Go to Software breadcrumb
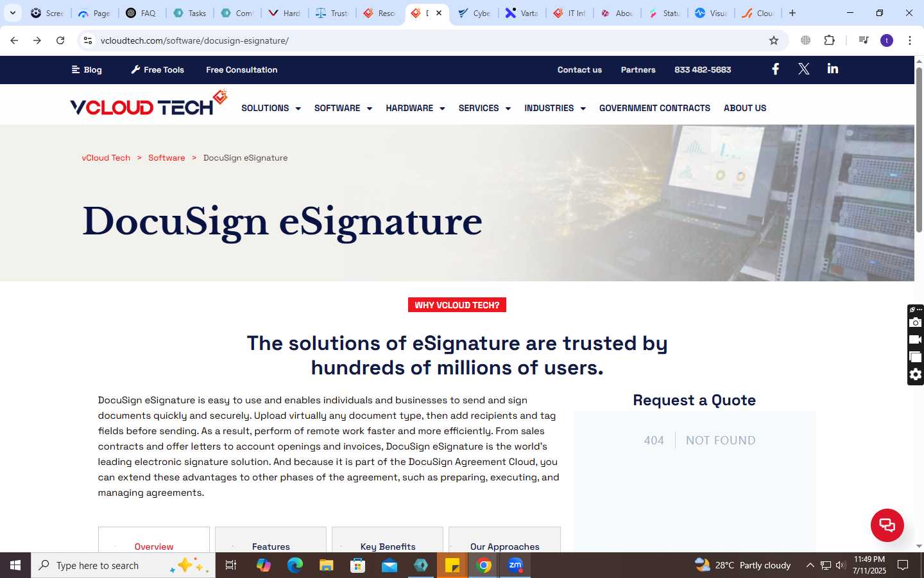Image resolution: width=924 pixels, height=578 pixels. tap(166, 157)
